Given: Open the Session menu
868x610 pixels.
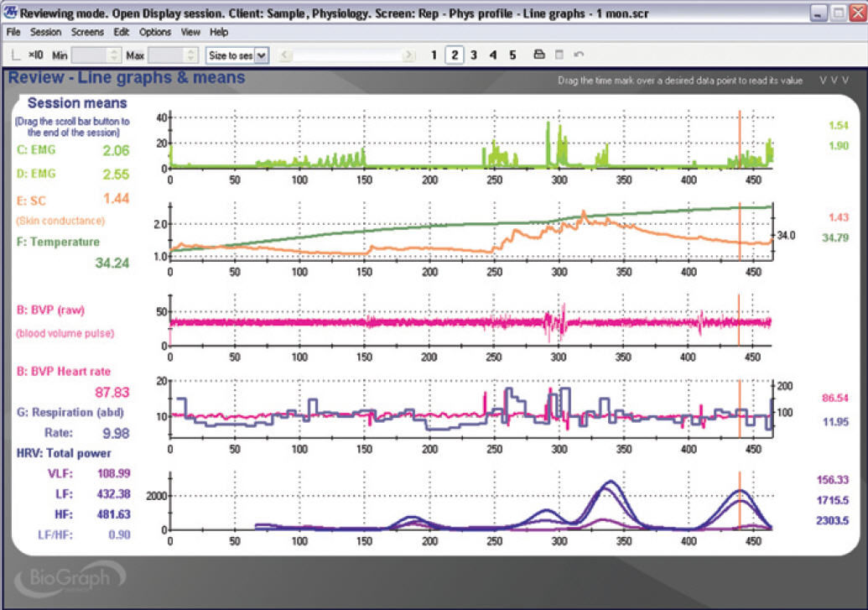Looking at the screenshot, I should (46, 32).
